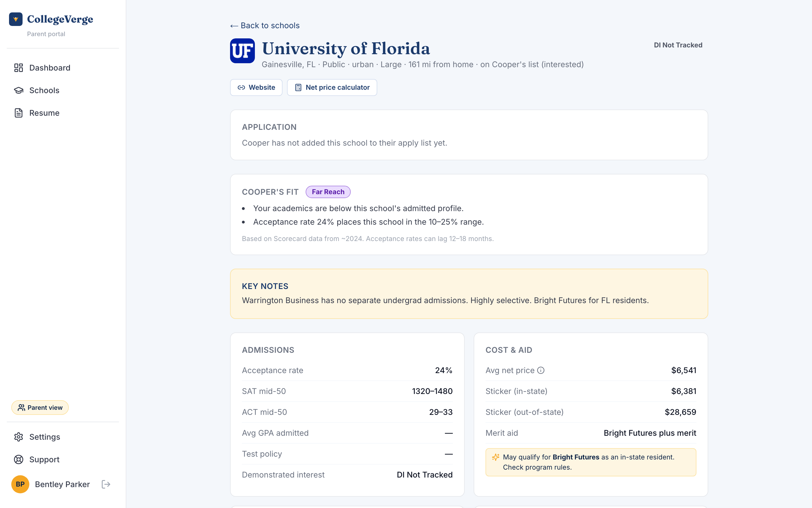Click the Schools graduation cap icon

pos(18,90)
